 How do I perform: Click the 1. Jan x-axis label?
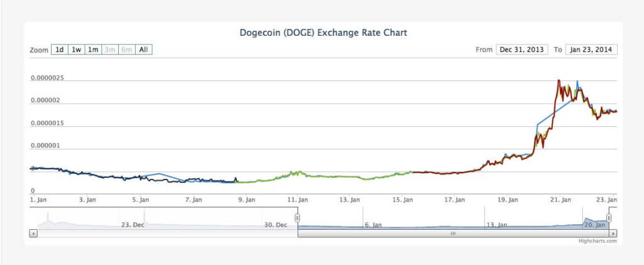38,200
